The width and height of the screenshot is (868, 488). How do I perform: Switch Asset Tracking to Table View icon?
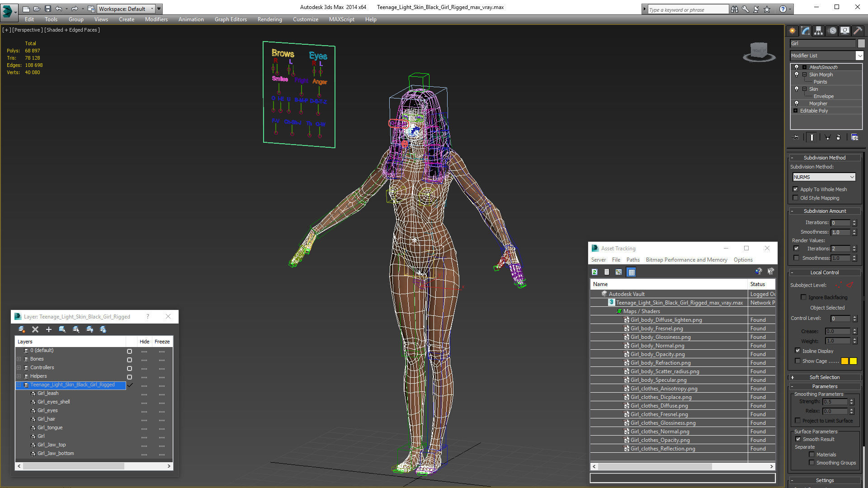(632, 272)
